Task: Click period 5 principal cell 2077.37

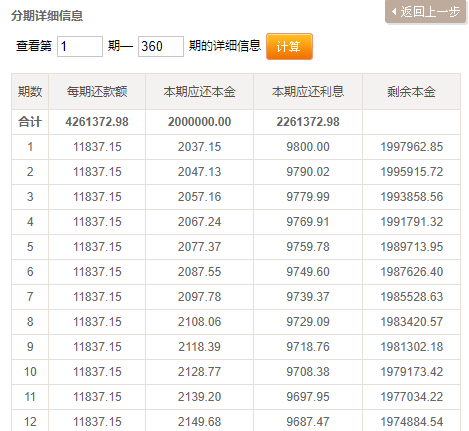Action: point(199,247)
